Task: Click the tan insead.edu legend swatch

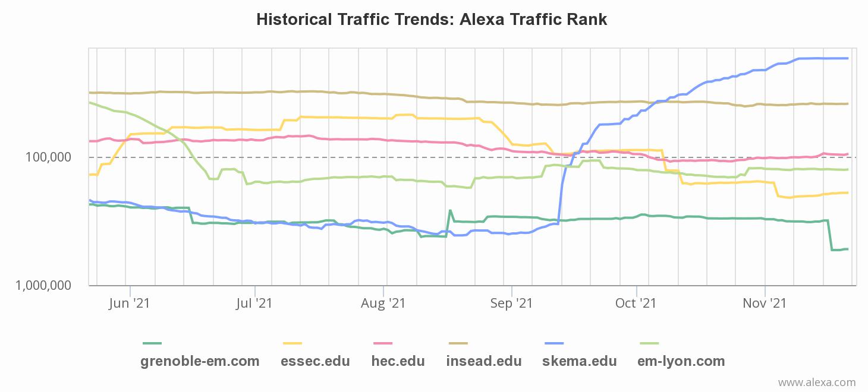Action: click(x=458, y=343)
